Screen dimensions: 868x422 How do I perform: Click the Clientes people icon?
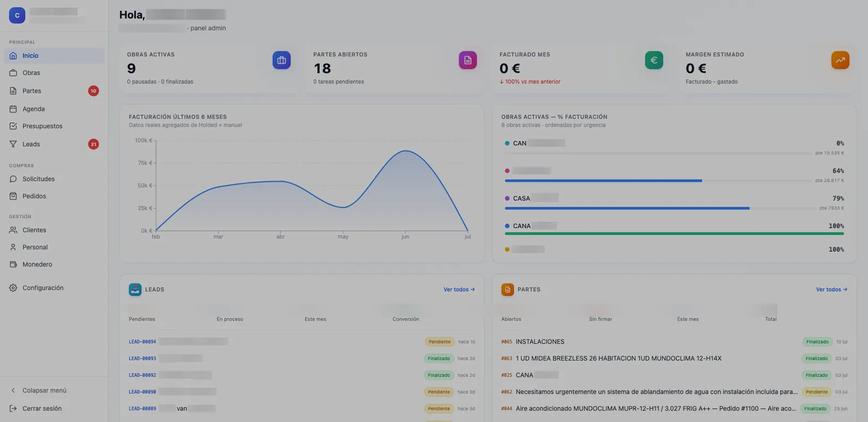coord(13,230)
